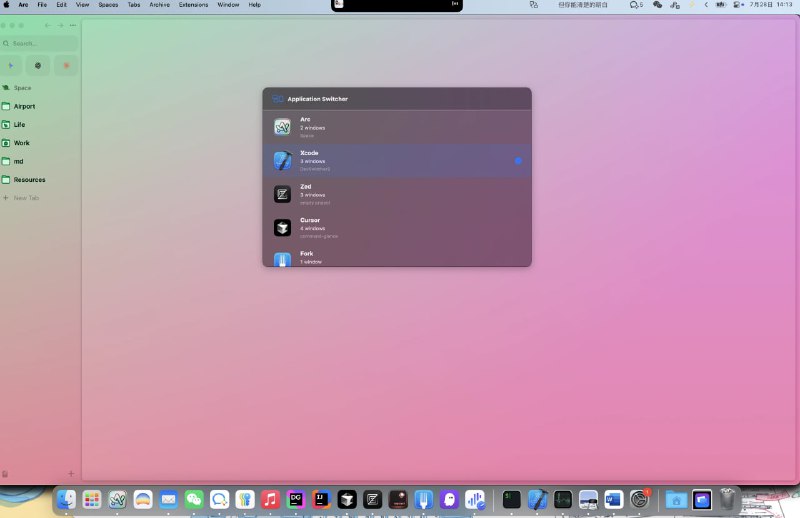Open the battery status in menu bar

coord(720,5)
